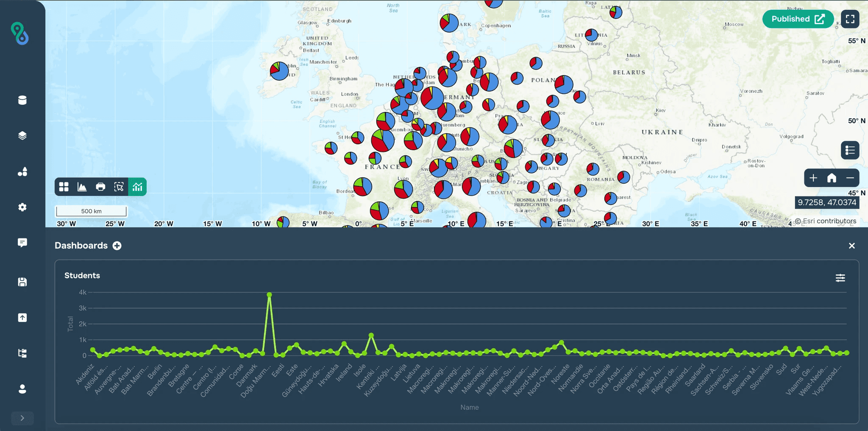Open the comments speech bubble icon

[22, 243]
